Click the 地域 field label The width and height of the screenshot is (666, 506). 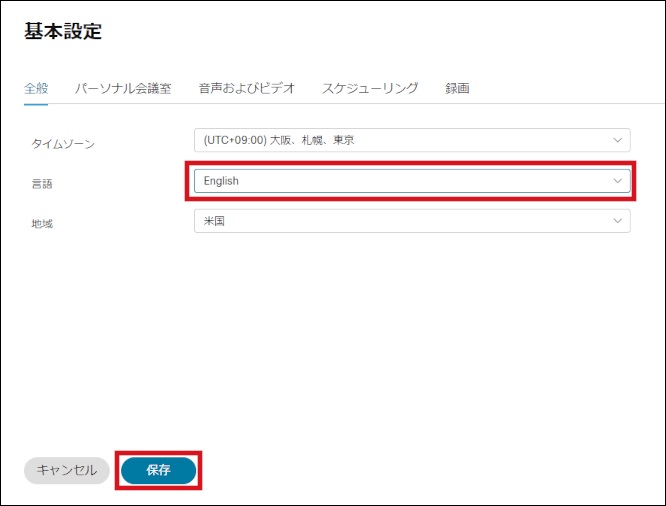point(42,224)
